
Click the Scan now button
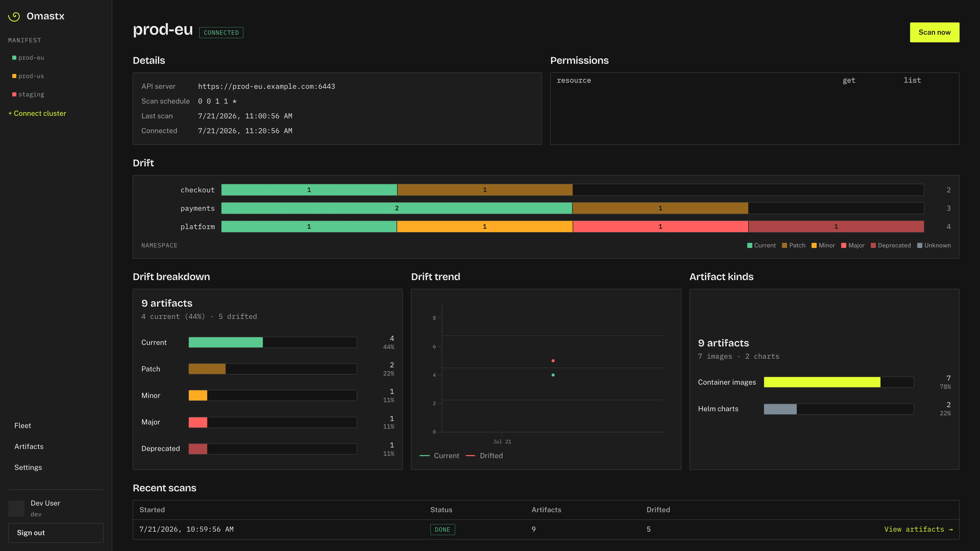click(934, 32)
